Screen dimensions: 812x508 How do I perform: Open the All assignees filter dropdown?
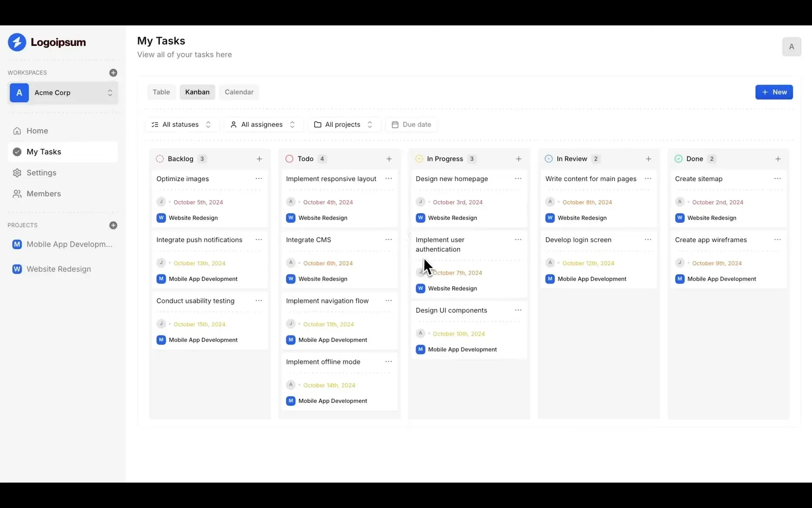coord(263,124)
